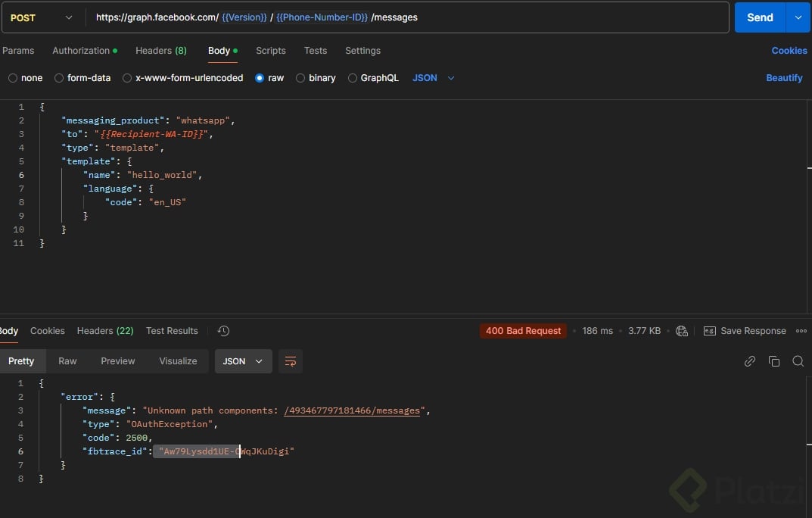
Task: Copy response body using the copy icon
Action: (773, 361)
